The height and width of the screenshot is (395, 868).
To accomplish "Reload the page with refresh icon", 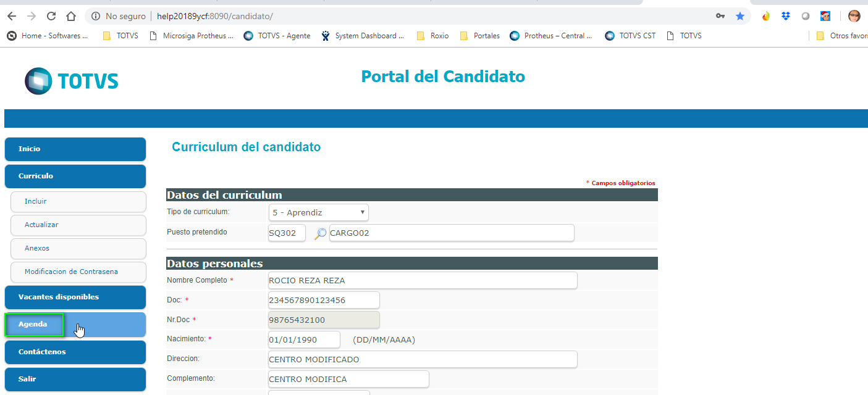I will click(51, 16).
